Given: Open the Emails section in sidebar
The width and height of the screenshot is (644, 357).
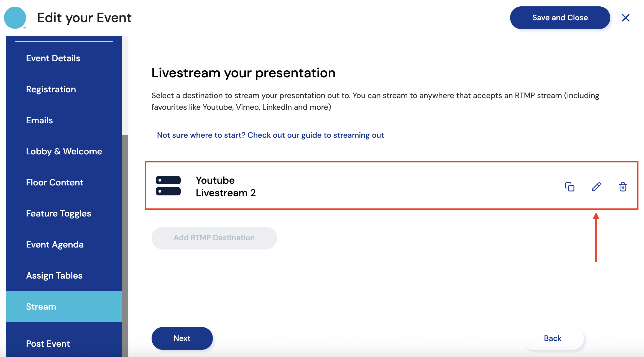Looking at the screenshot, I should point(39,120).
